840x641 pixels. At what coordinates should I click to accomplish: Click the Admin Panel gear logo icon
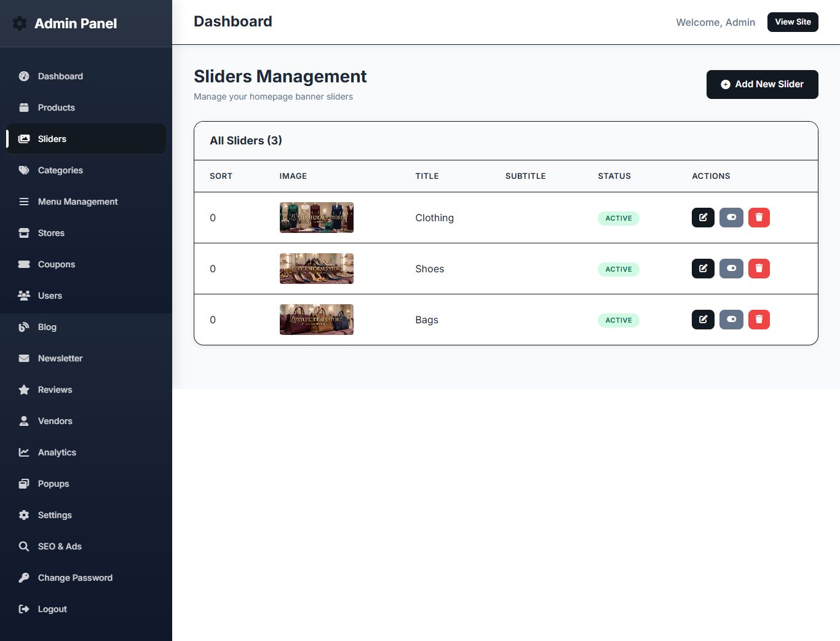point(20,23)
